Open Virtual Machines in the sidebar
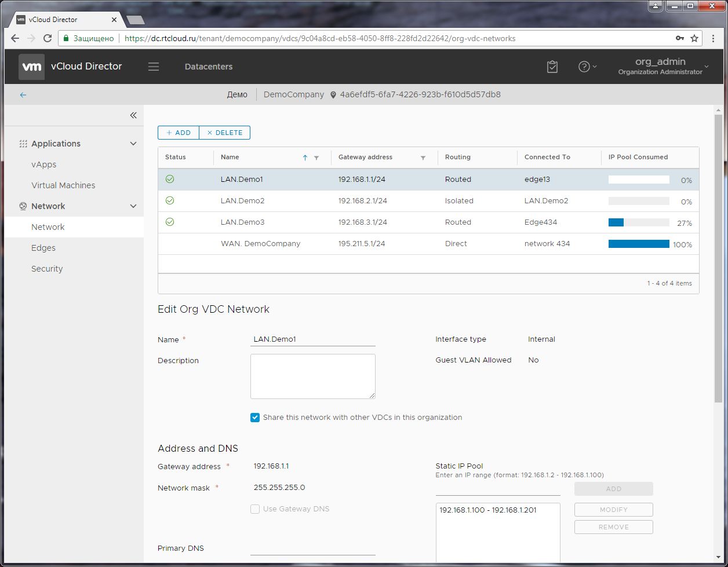Screen dimensions: 728x567 63,185
